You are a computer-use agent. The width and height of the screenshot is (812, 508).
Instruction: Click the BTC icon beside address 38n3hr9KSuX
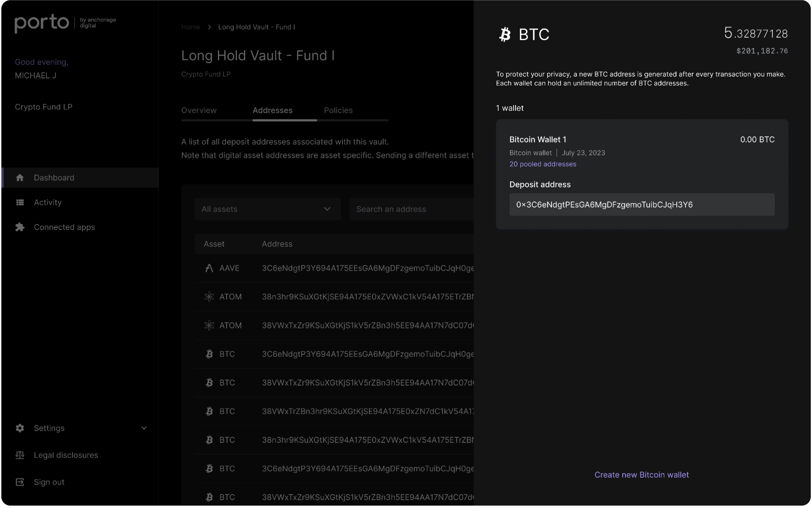209,440
